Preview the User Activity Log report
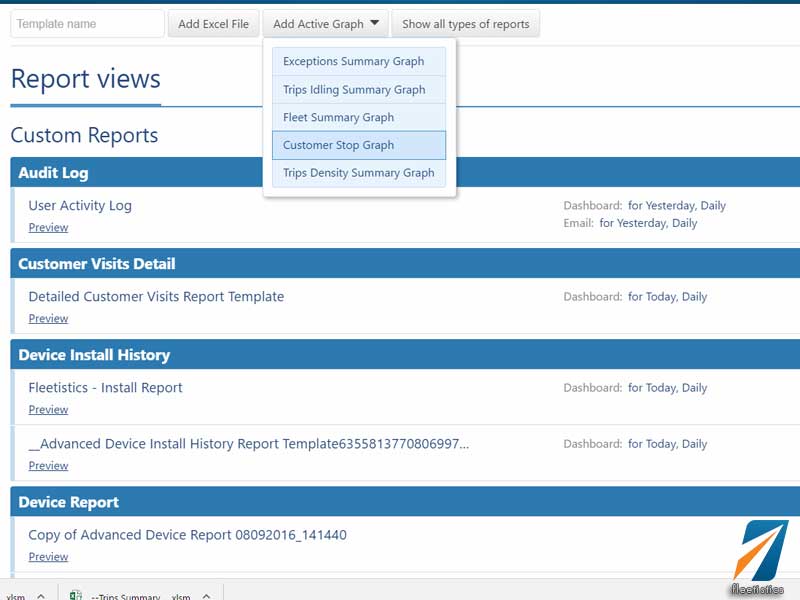The image size is (800, 600). point(48,228)
